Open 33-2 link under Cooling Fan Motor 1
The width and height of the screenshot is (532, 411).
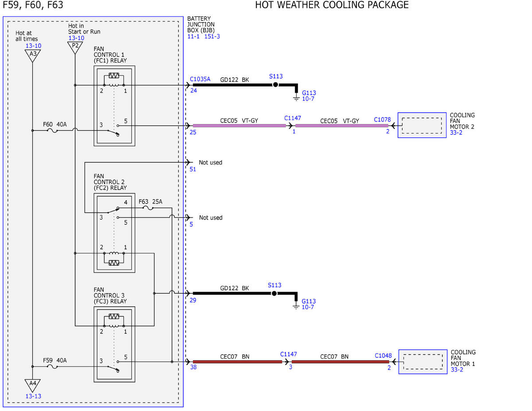tap(457, 369)
